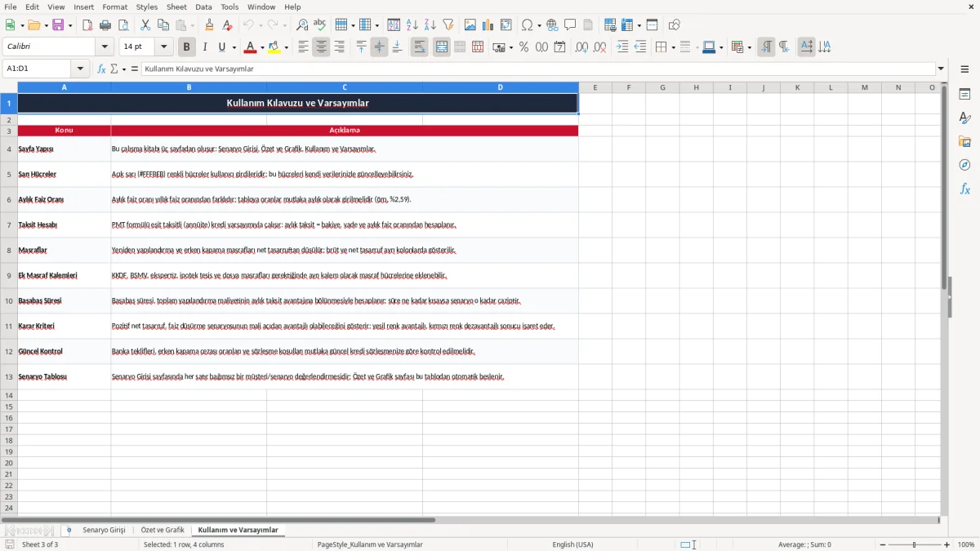
Task: Click the Save document icon
Action: point(58,25)
